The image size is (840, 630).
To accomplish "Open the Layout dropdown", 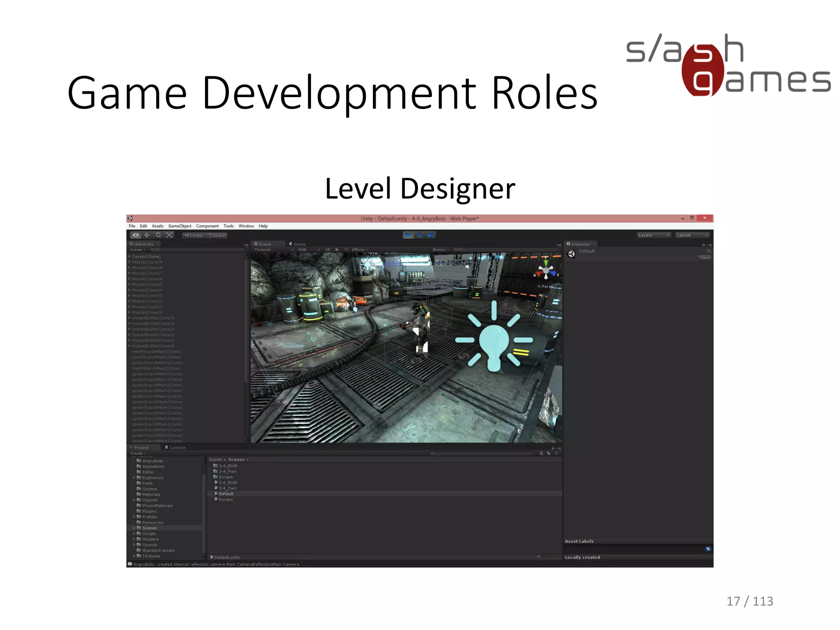I will coord(692,235).
